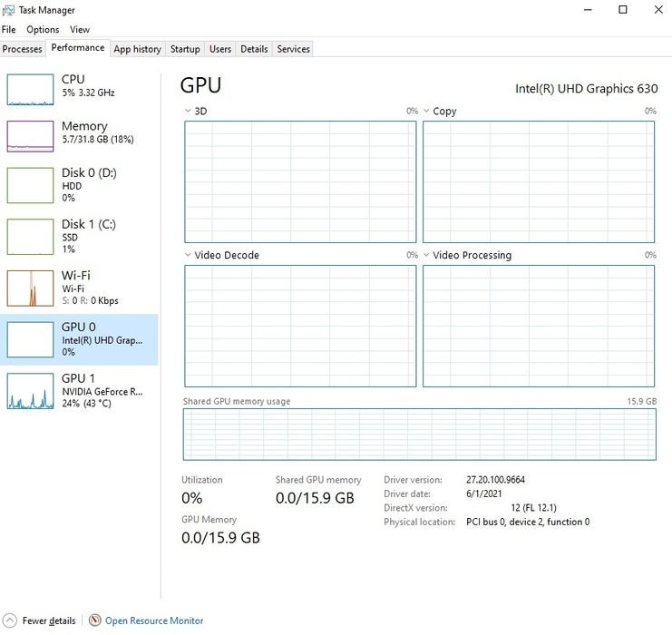The height and width of the screenshot is (635, 672).
Task: Select GPU 1 NVIDIA GeForce graph thumbnail
Action: coord(30,391)
